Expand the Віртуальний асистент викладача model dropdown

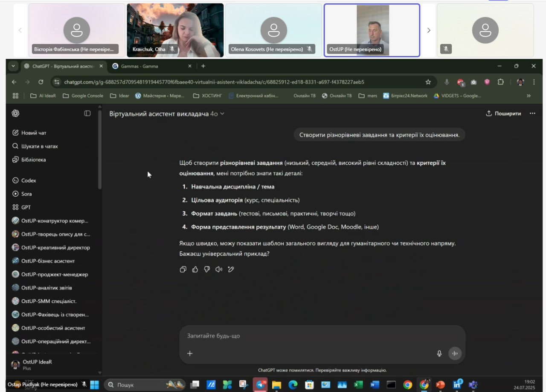tap(167, 114)
